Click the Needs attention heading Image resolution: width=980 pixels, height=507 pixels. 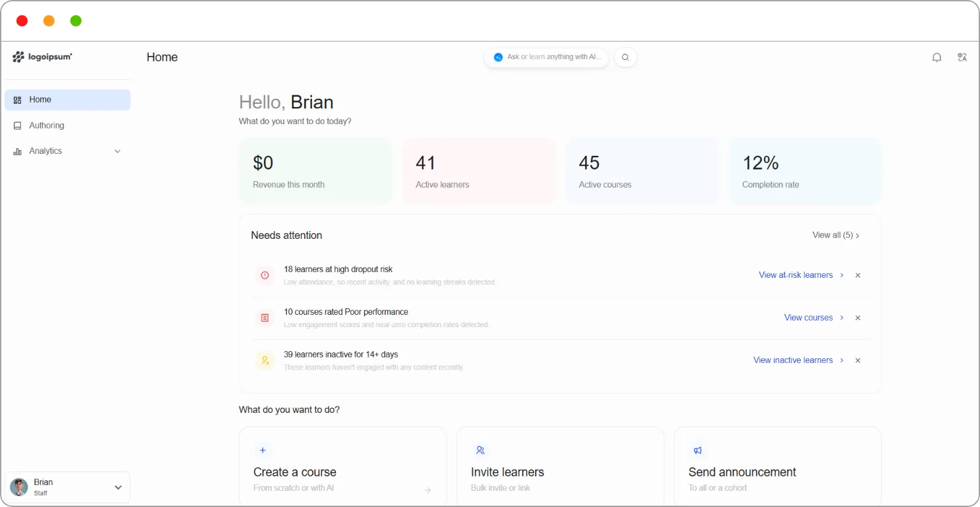[287, 235]
